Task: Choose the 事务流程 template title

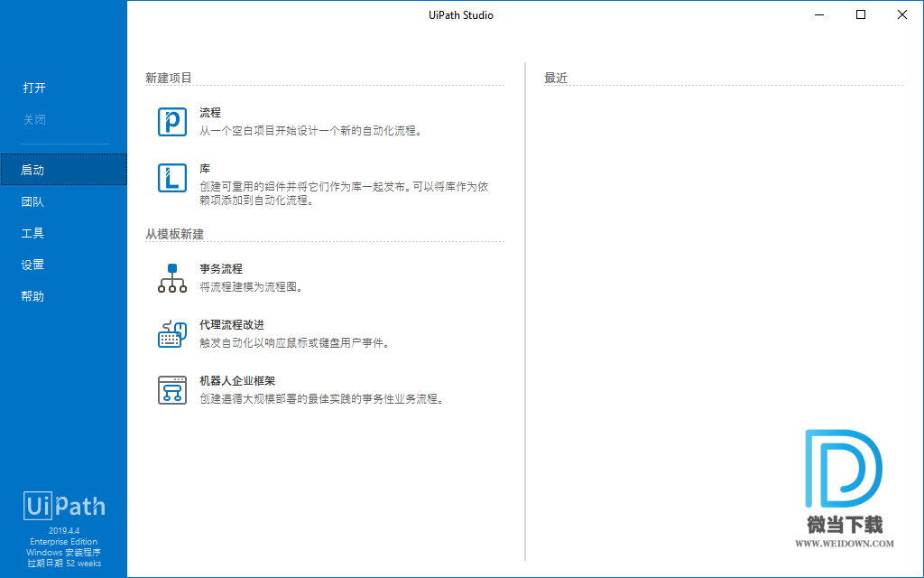Action: coord(221,269)
